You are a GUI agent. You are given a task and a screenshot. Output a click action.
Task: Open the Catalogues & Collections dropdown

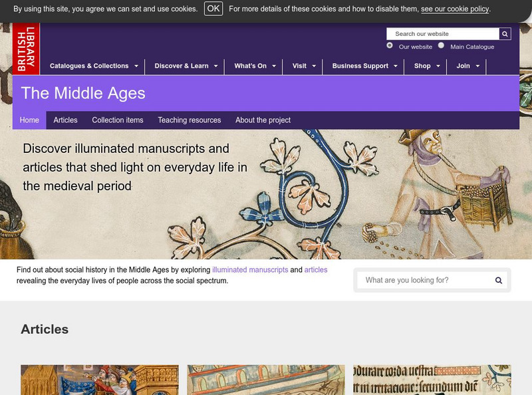click(x=92, y=66)
